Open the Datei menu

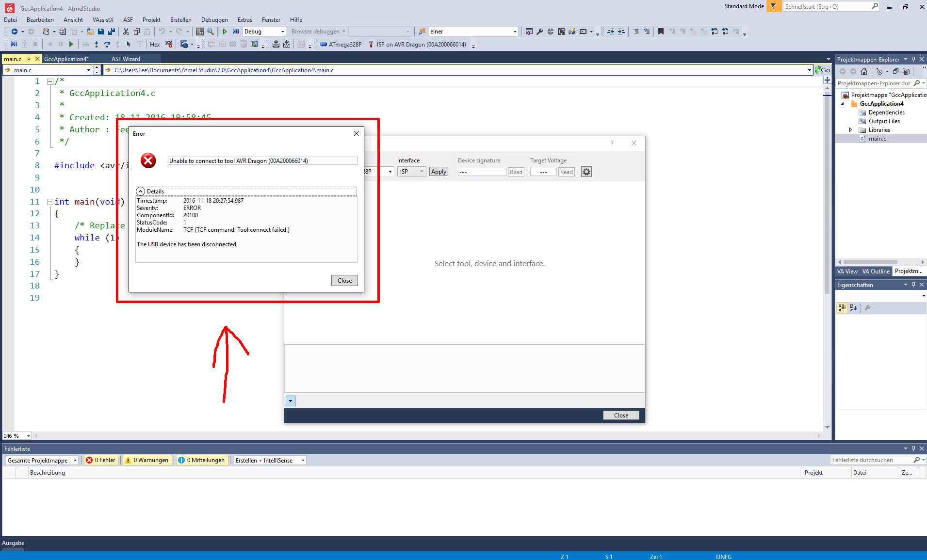coord(10,20)
